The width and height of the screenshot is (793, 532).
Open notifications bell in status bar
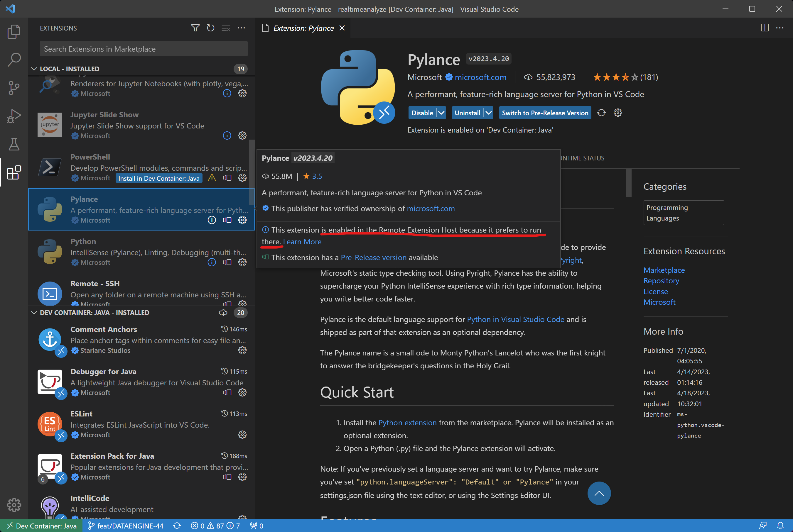coord(780,526)
